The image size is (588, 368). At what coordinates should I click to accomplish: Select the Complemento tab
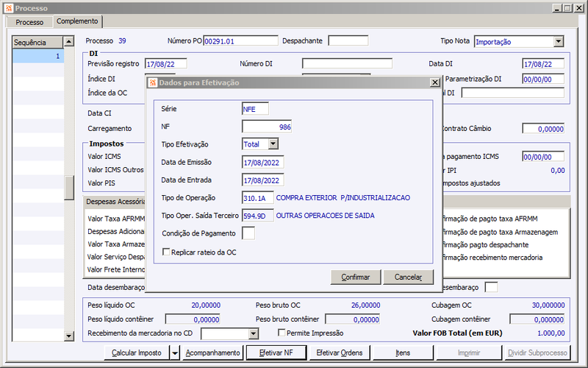tap(77, 21)
